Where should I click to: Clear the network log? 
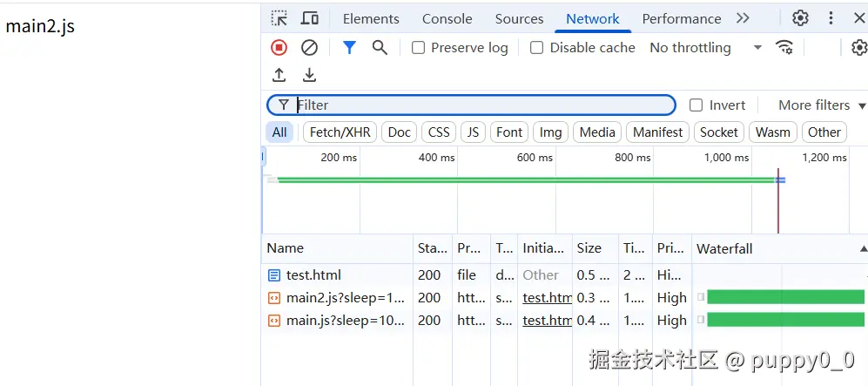coord(309,48)
